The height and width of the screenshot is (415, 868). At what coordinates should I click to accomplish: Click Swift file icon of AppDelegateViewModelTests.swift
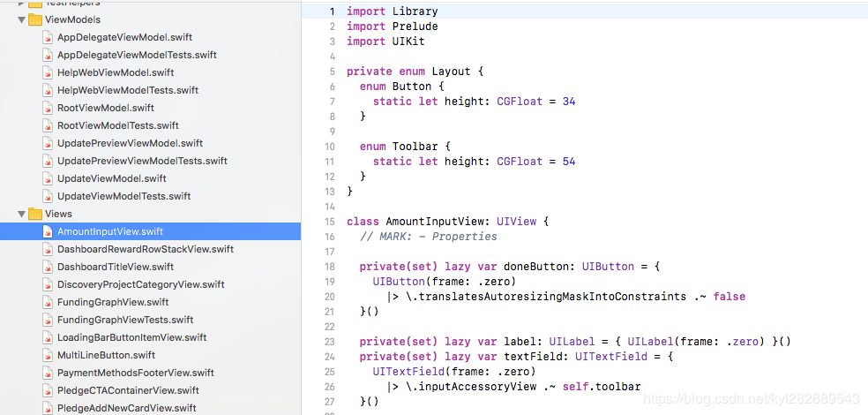49,55
